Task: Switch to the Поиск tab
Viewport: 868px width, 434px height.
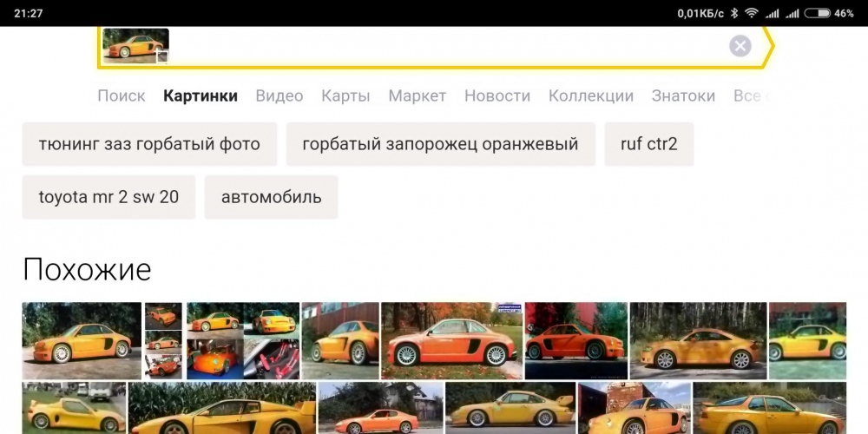Action: tap(122, 95)
